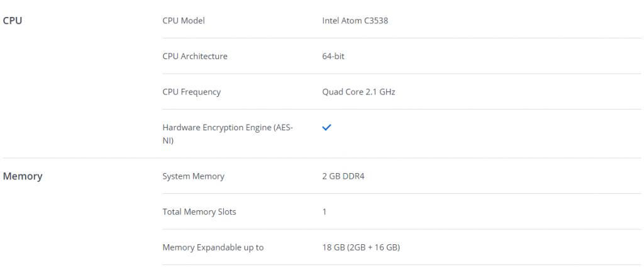Click Memory Expandable up to label

coord(213,247)
